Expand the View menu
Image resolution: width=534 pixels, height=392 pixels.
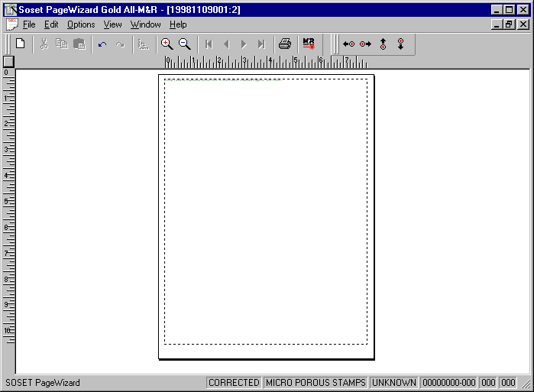(113, 24)
